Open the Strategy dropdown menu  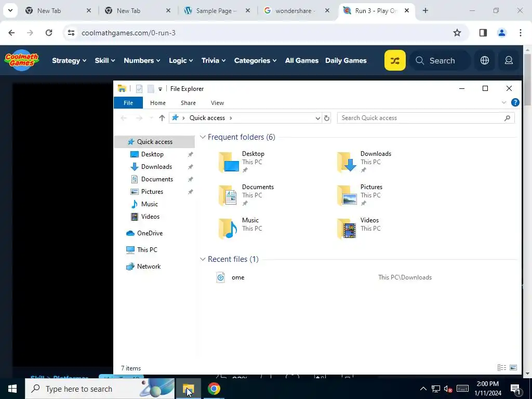pyautogui.click(x=69, y=60)
